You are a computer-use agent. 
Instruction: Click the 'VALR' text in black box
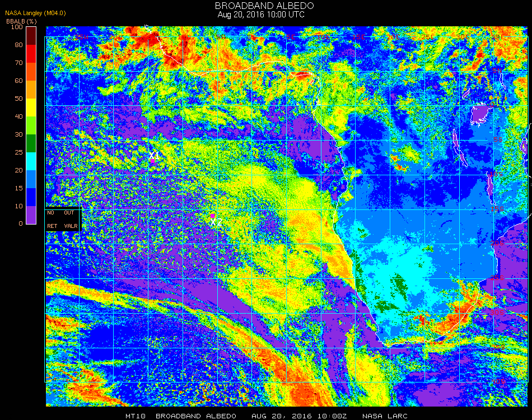coord(71,226)
